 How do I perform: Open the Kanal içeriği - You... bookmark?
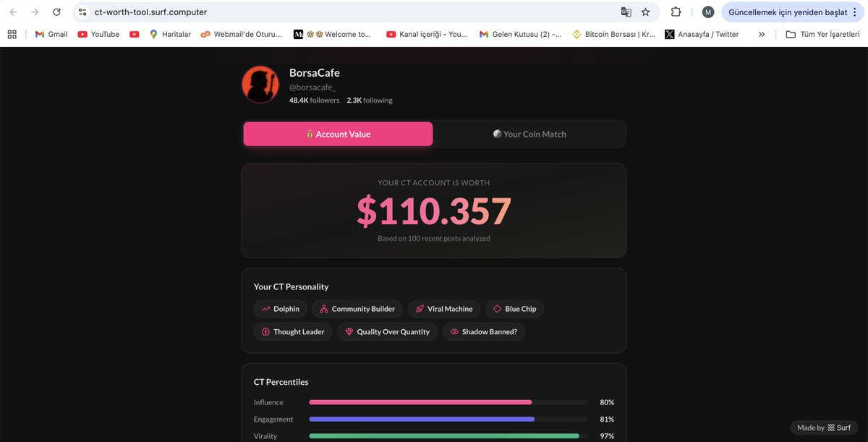coord(427,34)
